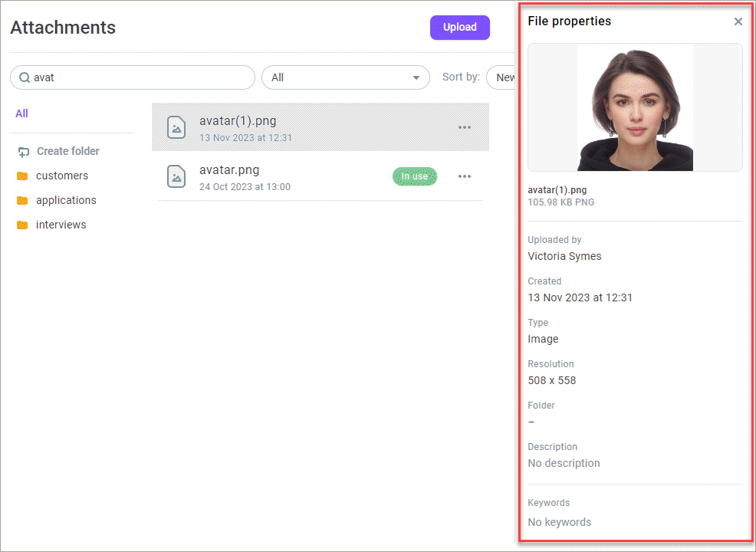Open the 'All' file type dropdown
Image resolution: width=756 pixels, height=552 pixels.
click(x=345, y=77)
